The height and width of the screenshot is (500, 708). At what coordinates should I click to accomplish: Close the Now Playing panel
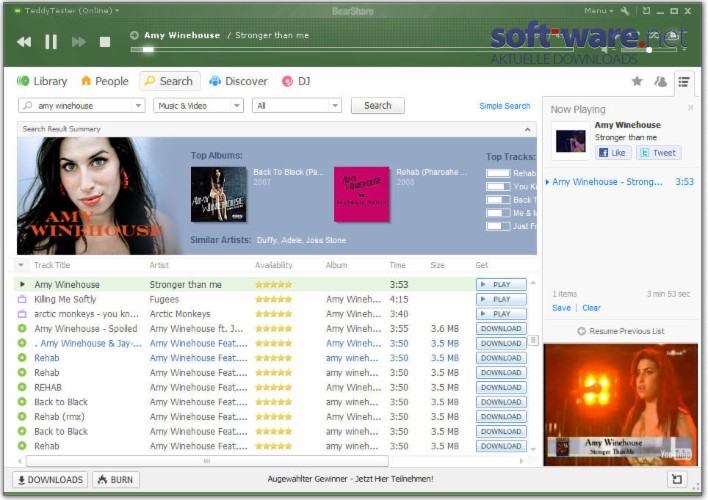point(690,107)
